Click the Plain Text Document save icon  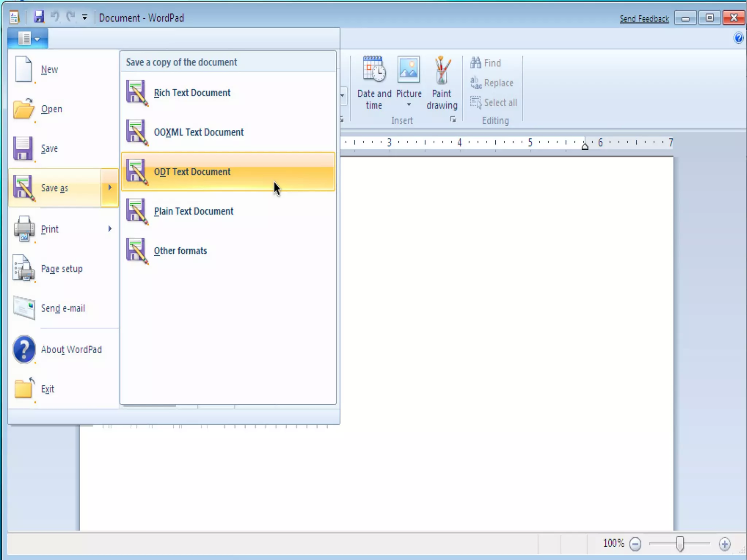(137, 211)
